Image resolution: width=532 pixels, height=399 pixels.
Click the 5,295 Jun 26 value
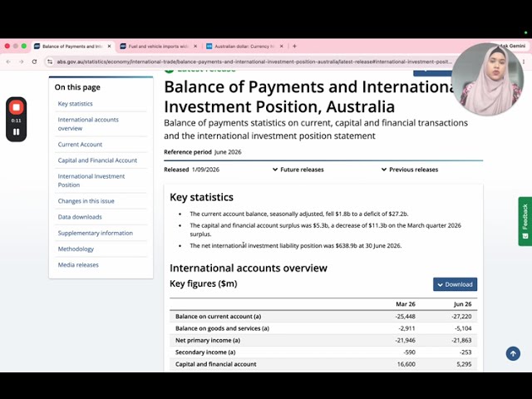coord(464,364)
